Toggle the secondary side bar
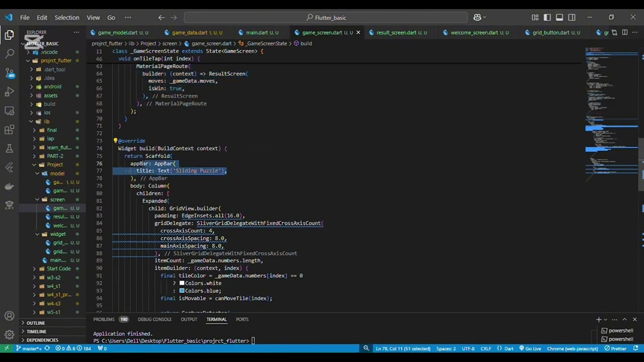644x362 pixels. click(572, 18)
